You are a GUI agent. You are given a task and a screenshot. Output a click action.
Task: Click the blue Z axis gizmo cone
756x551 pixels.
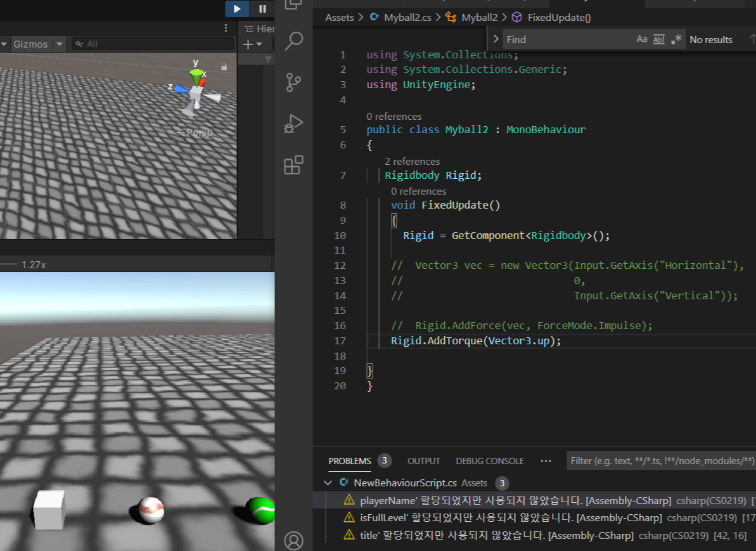[181, 89]
